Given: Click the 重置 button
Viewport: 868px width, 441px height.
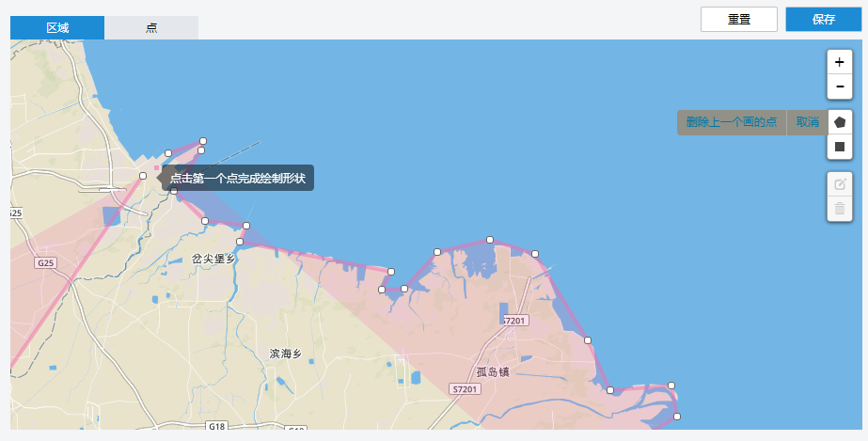Looking at the screenshot, I should coord(739,20).
